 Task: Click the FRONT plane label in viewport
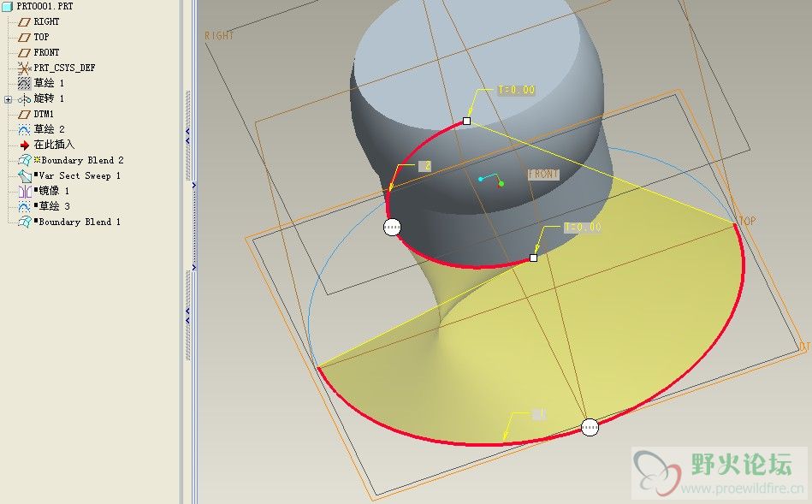[543, 174]
